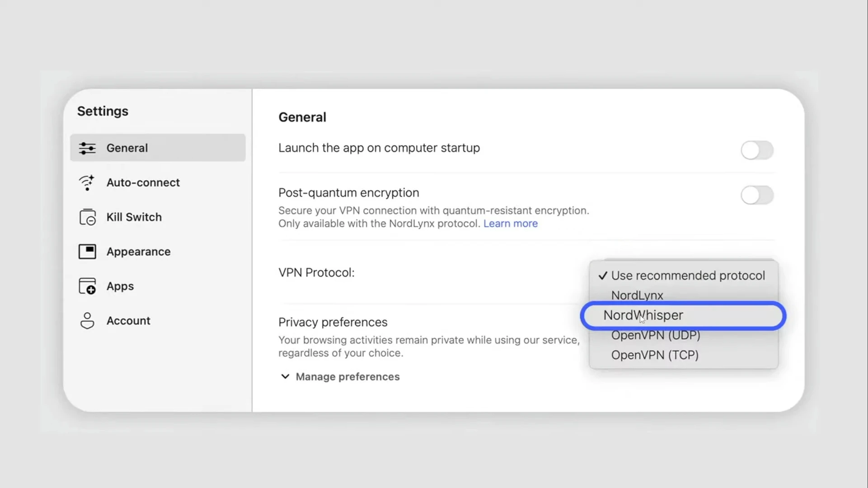Expand Manage preferences chevron
The width and height of the screenshot is (868, 488).
285,377
